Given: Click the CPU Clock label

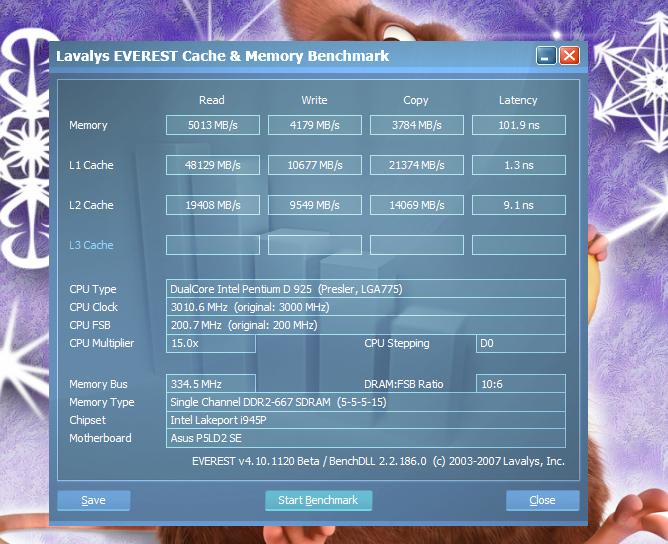Looking at the screenshot, I should 93,307.
